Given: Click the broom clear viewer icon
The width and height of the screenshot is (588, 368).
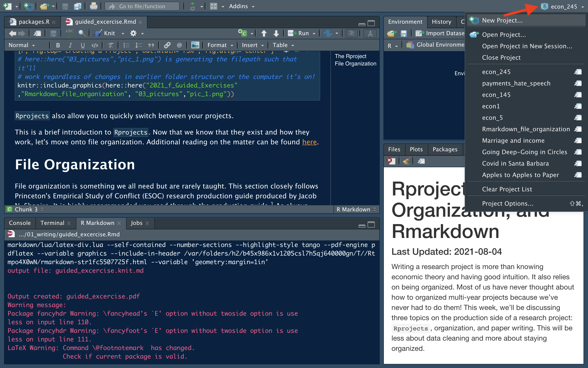Looking at the screenshot, I should click(x=406, y=161).
